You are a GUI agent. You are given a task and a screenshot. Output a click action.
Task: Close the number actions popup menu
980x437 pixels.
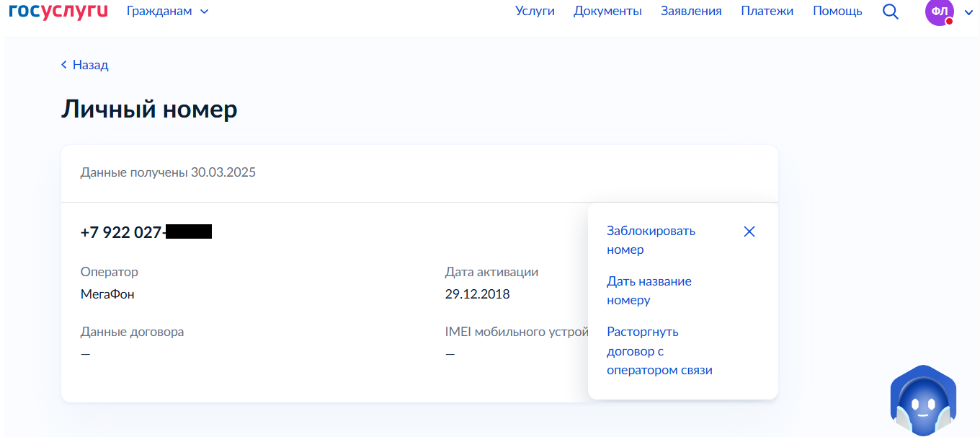pyautogui.click(x=749, y=231)
